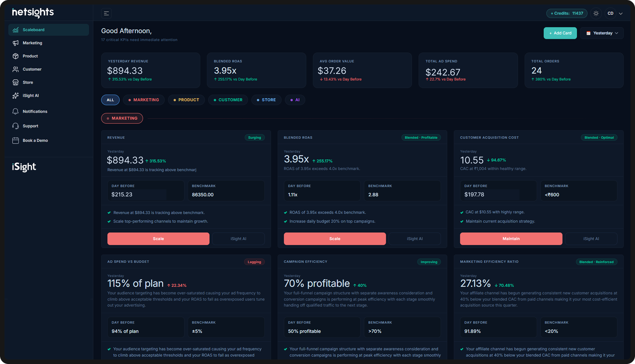Image resolution: width=635 pixels, height=364 pixels.
Task: Select the CUSTOMER filter tab
Action: 228,100
